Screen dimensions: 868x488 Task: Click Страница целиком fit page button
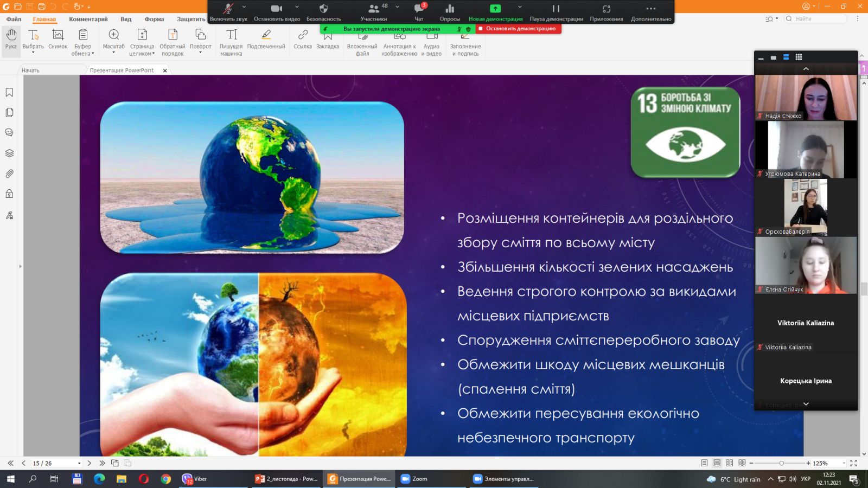142,42
